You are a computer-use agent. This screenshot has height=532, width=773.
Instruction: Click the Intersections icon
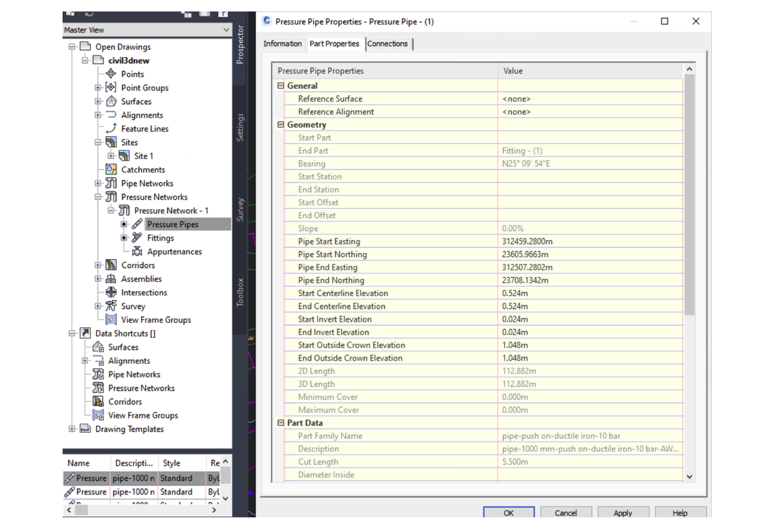pos(111,292)
